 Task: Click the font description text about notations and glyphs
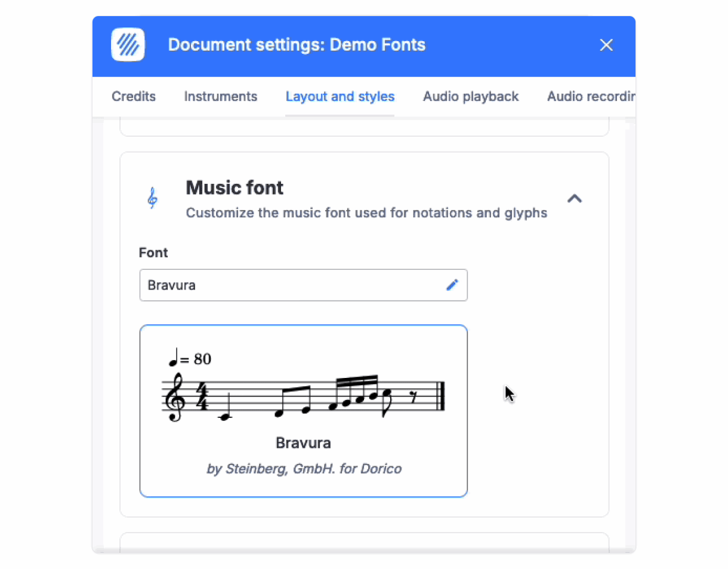(x=366, y=213)
